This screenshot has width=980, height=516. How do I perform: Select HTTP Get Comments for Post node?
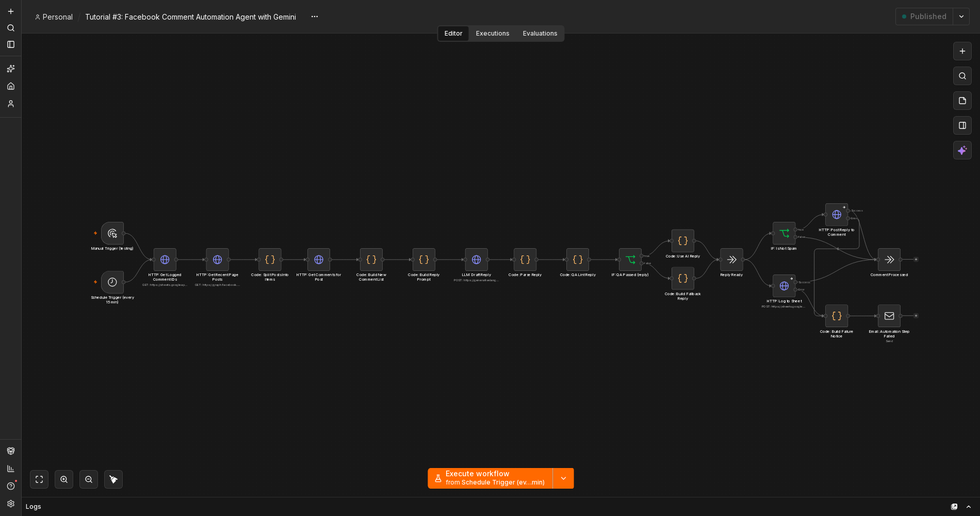pyautogui.click(x=319, y=260)
